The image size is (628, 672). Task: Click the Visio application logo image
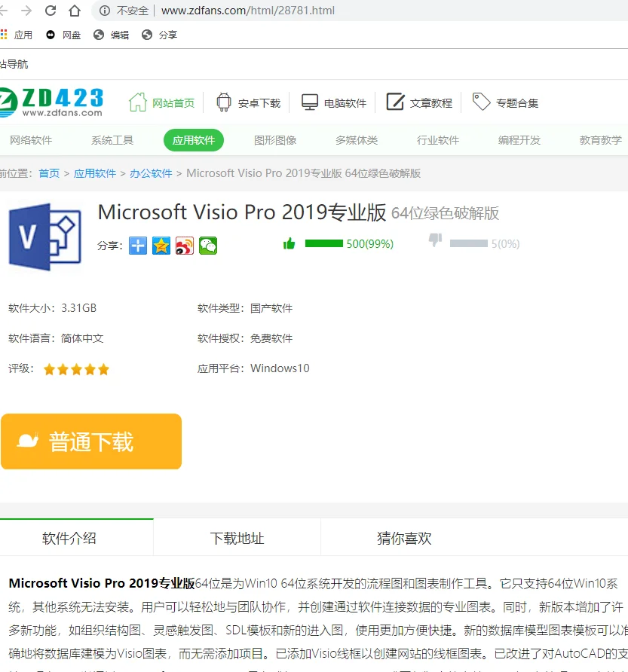point(45,237)
